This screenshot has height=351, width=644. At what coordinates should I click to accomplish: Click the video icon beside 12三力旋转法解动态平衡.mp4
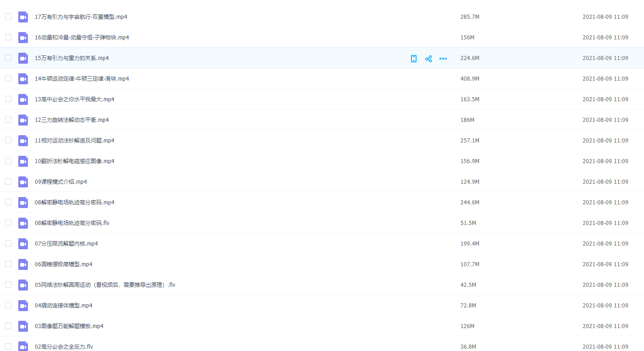(23, 120)
